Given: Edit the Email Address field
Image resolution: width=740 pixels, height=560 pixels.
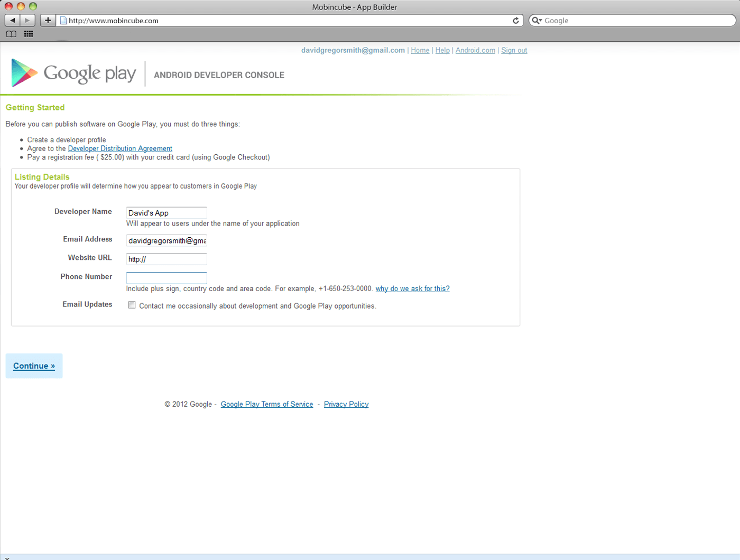Looking at the screenshot, I should (x=166, y=240).
